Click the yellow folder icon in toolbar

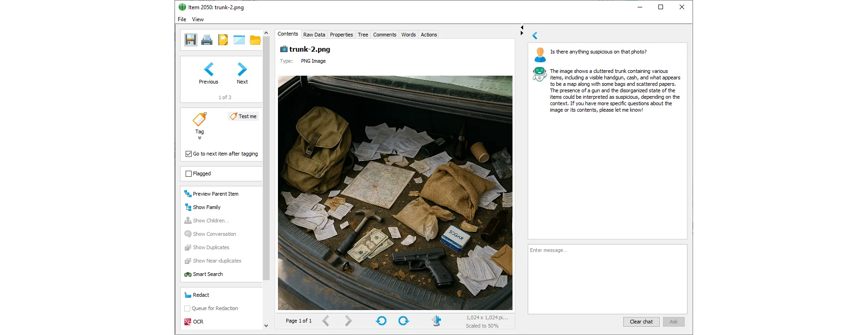[x=255, y=40]
